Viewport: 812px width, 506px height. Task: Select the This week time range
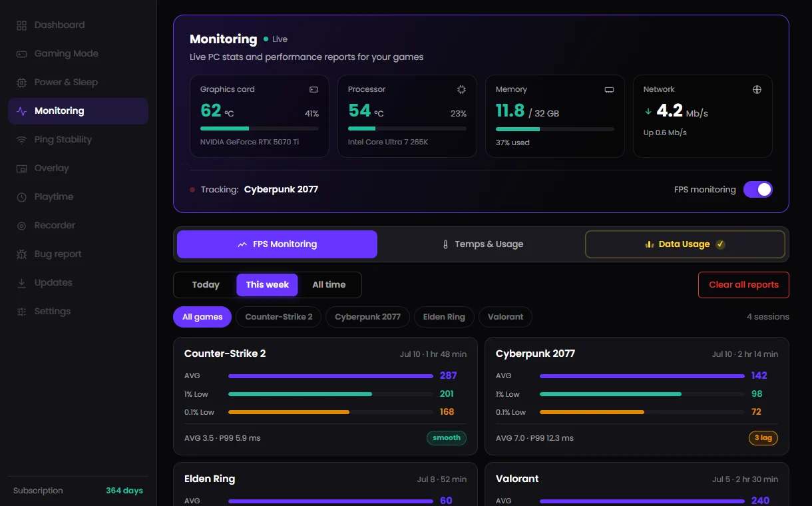pos(267,285)
